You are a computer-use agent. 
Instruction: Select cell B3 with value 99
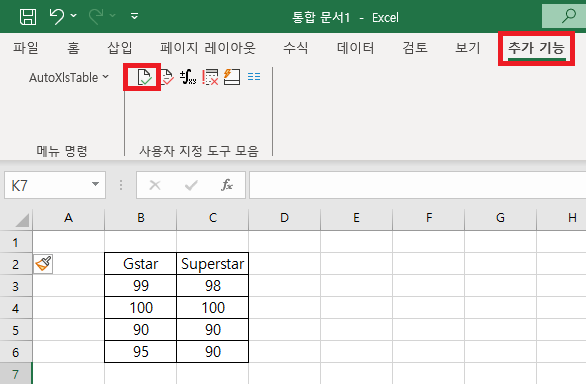pyautogui.click(x=141, y=286)
